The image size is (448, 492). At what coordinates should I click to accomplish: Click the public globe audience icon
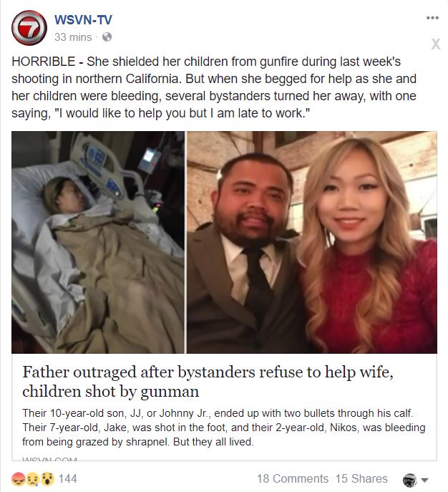tap(107, 37)
